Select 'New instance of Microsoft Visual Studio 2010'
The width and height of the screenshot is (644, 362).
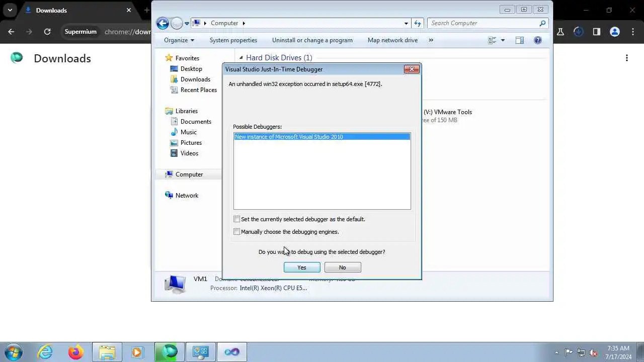point(322,137)
